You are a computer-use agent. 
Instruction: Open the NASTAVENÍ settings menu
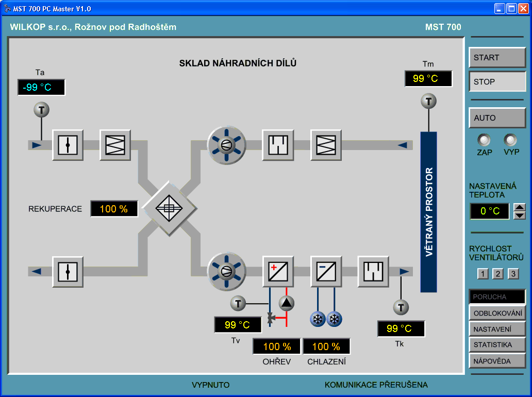pyautogui.click(x=497, y=329)
